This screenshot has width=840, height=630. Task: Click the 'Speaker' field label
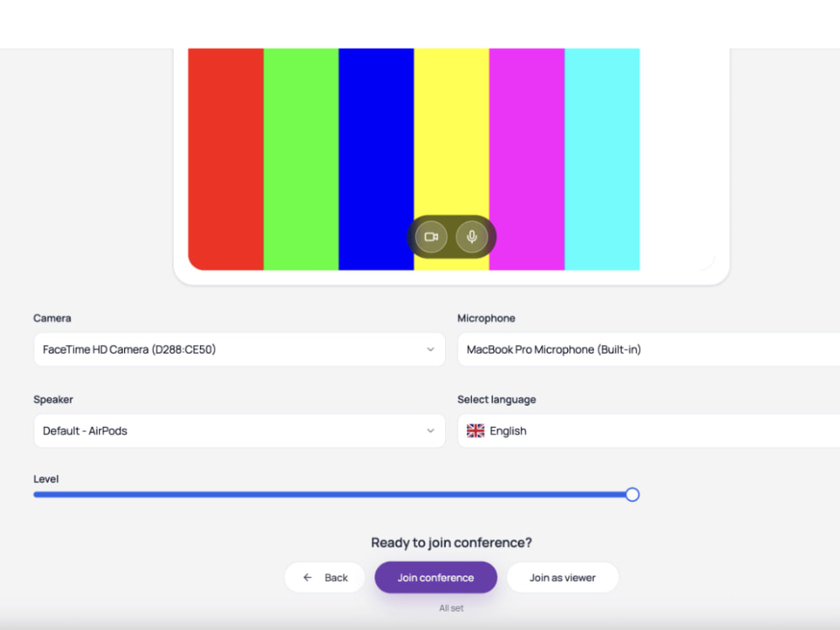(x=53, y=400)
